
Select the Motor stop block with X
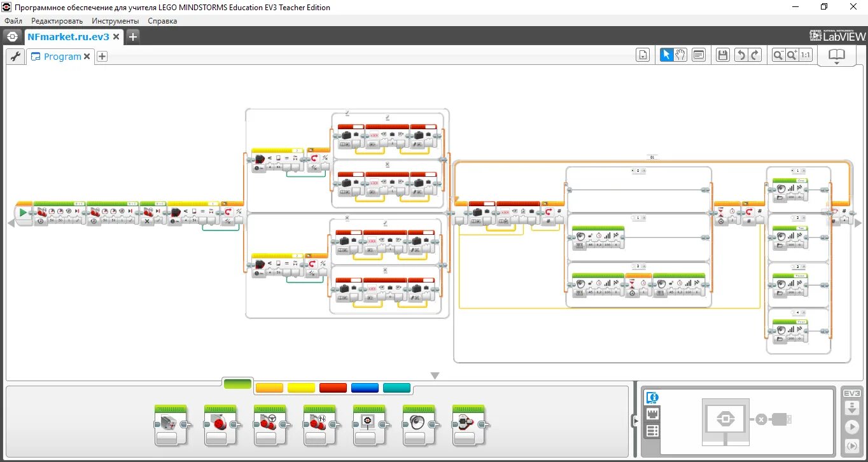coord(152,214)
